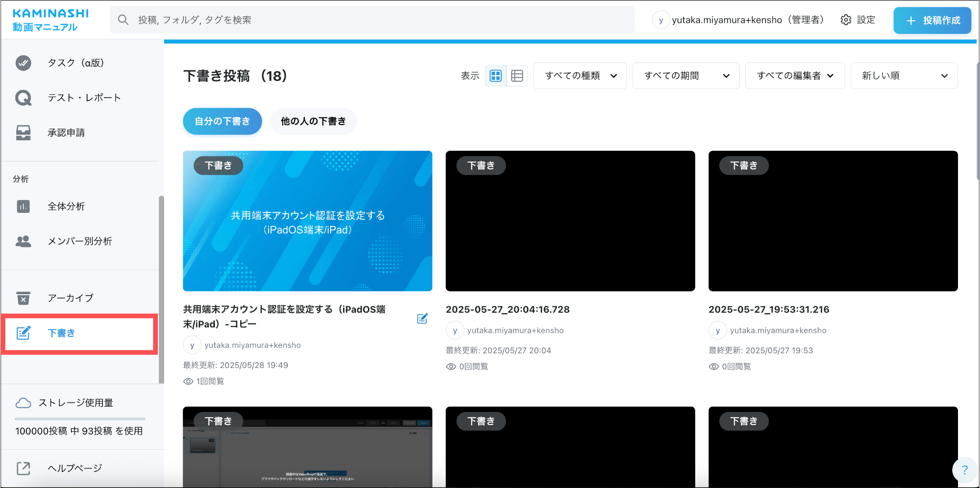The image size is (980, 488).
Task: Open タスク (α版) menu item
Action: [x=79, y=63]
